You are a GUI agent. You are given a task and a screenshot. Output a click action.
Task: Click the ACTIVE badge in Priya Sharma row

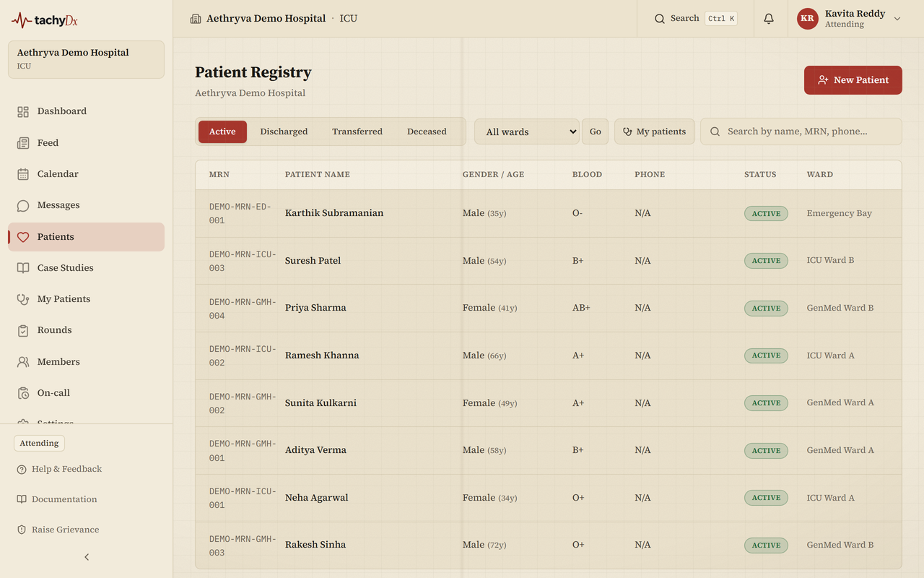pyautogui.click(x=766, y=309)
